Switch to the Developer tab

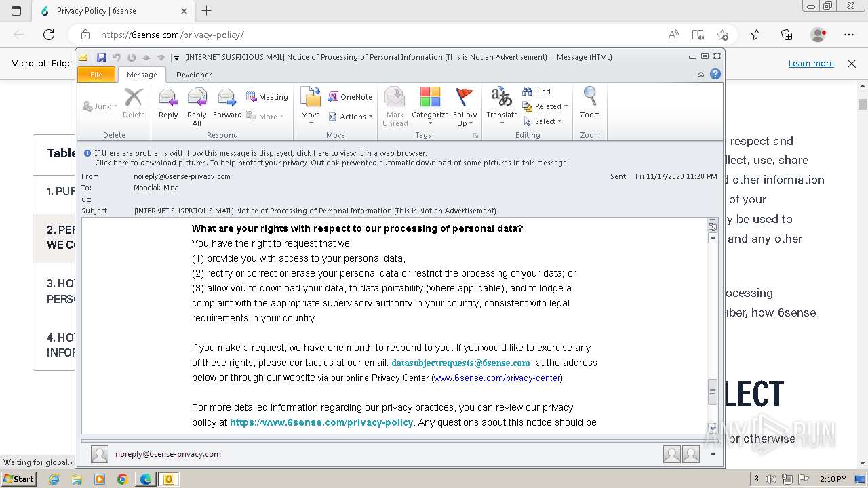(x=194, y=75)
